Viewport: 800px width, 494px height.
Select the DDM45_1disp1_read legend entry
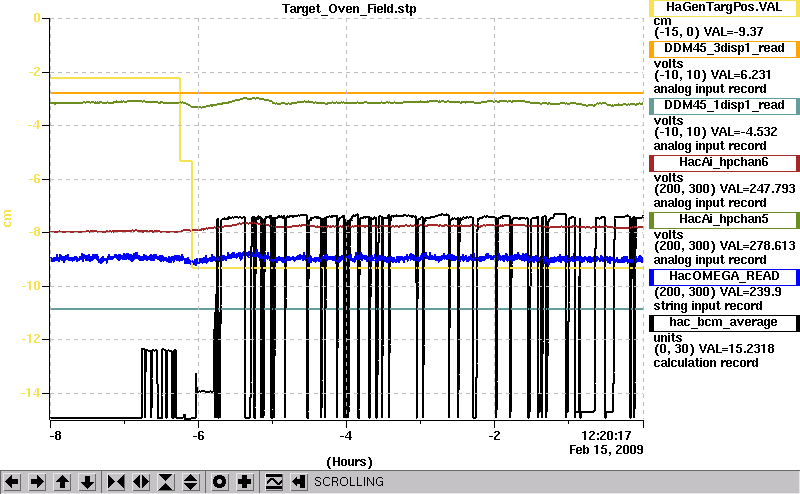tap(724, 106)
